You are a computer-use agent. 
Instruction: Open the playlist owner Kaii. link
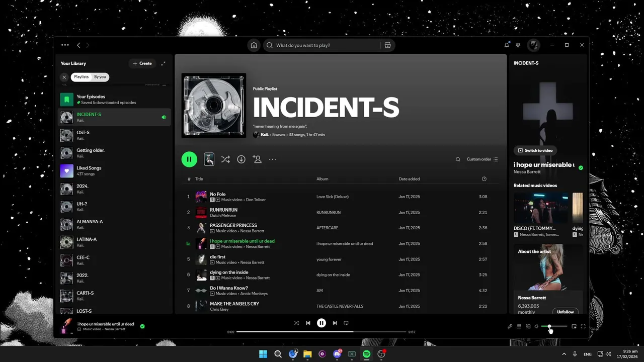[x=264, y=135]
